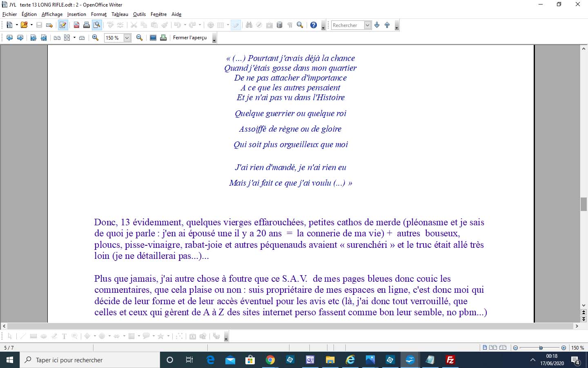Open multiple pages dropdown arrow
The height and width of the screenshot is (368, 588).
(74, 38)
